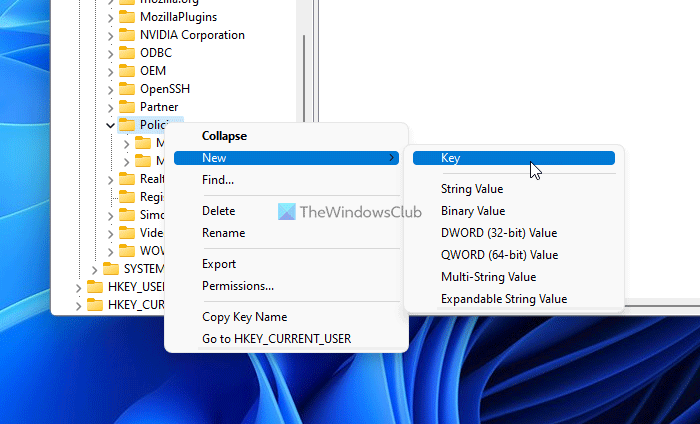Expand the NVIDIA Corporation key
The height and width of the screenshot is (424, 700).
(110, 36)
